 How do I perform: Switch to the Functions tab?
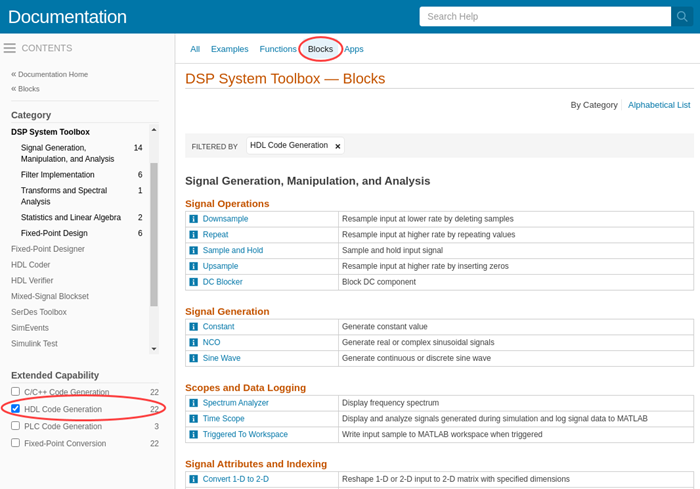pos(278,49)
